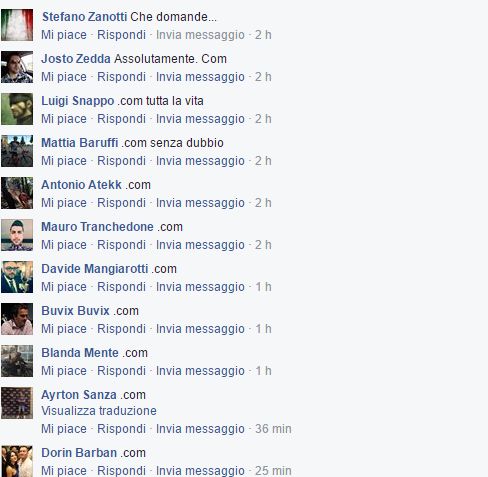The height and width of the screenshot is (477, 488).
Task: Click Josto Zedda's avatar thumbnail
Action: tap(17, 67)
